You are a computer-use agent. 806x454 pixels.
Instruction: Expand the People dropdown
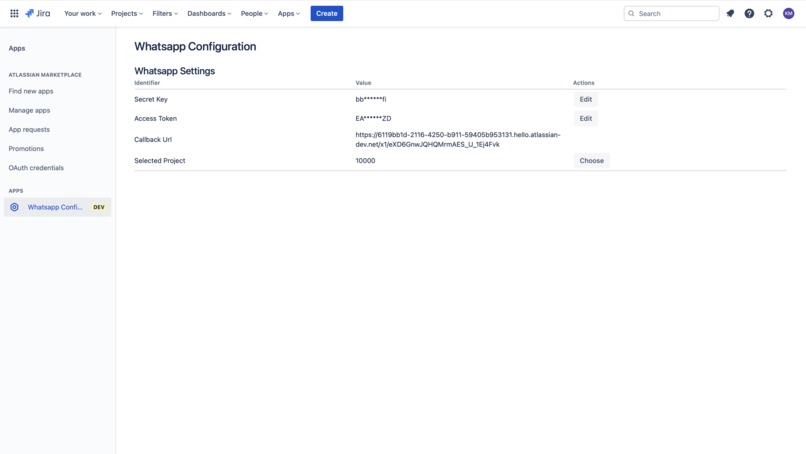(x=254, y=13)
